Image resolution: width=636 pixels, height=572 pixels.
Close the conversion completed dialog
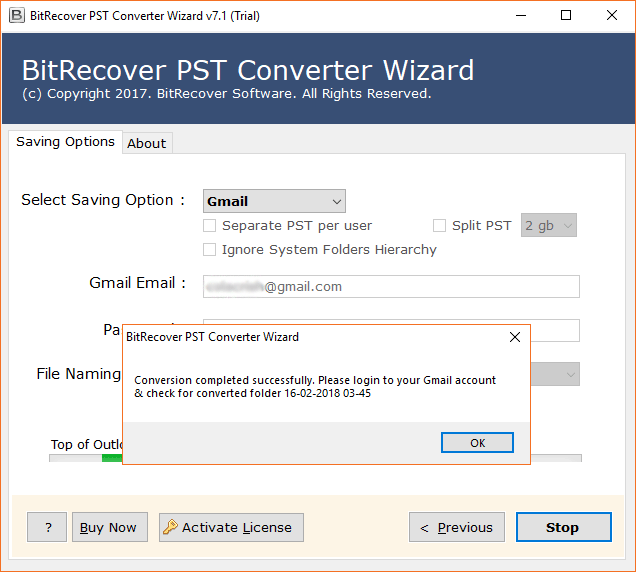coord(515,337)
